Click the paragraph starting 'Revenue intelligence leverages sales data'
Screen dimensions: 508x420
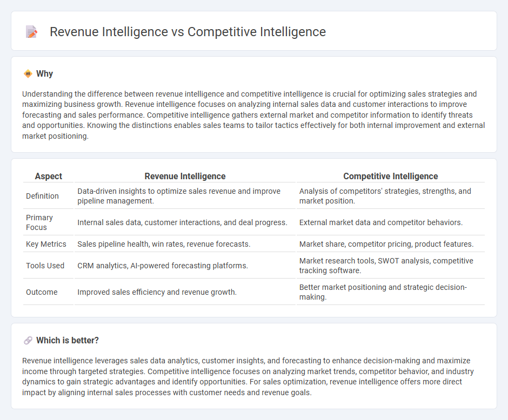point(248,376)
